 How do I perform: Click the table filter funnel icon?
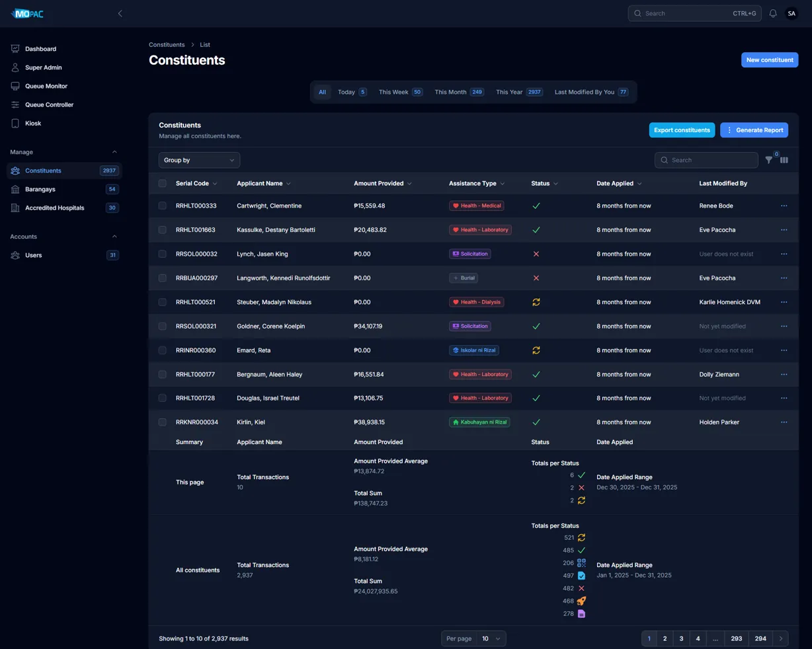pyautogui.click(x=768, y=160)
